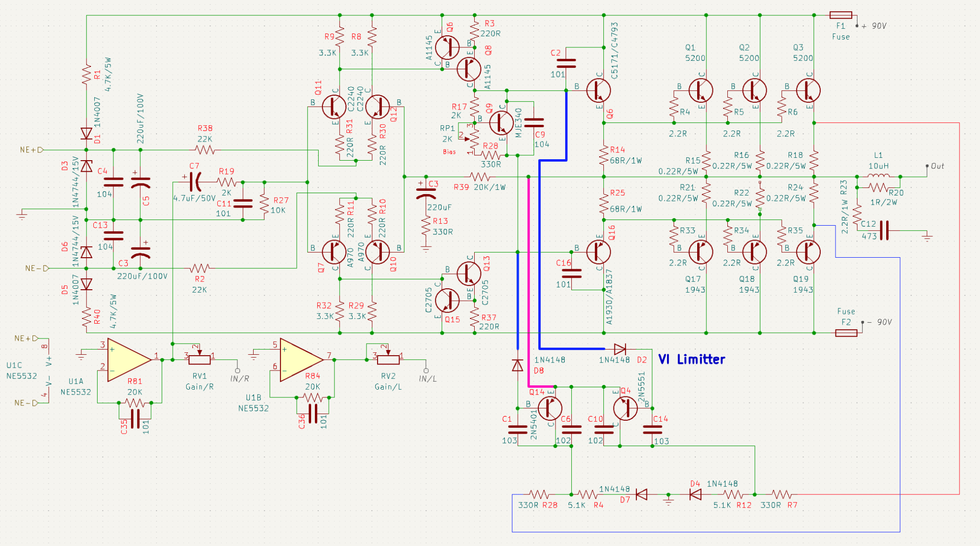Screen dimensions: 980x546
Task: Select the L1 10uH inductor symbol
Action: [x=879, y=176]
